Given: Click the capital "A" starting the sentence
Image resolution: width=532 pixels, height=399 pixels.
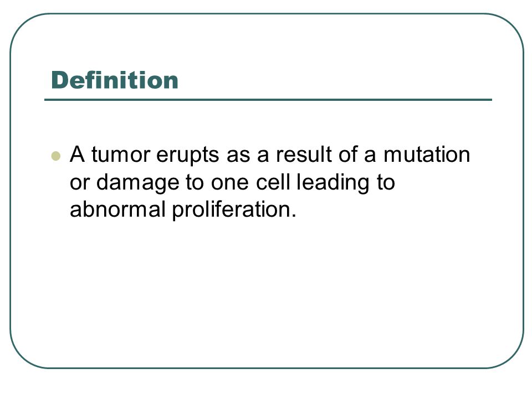Looking at the screenshot, I should click(x=78, y=155).
